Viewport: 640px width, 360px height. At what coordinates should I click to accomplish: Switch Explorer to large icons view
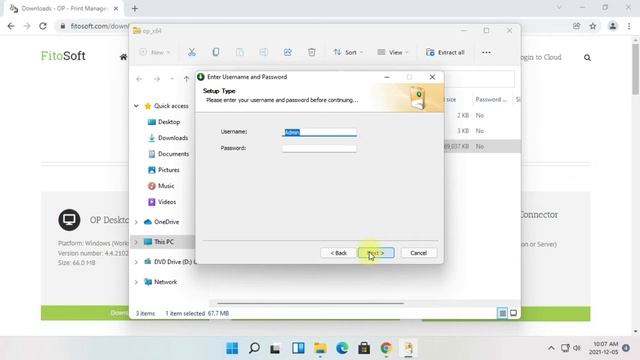coord(513,313)
